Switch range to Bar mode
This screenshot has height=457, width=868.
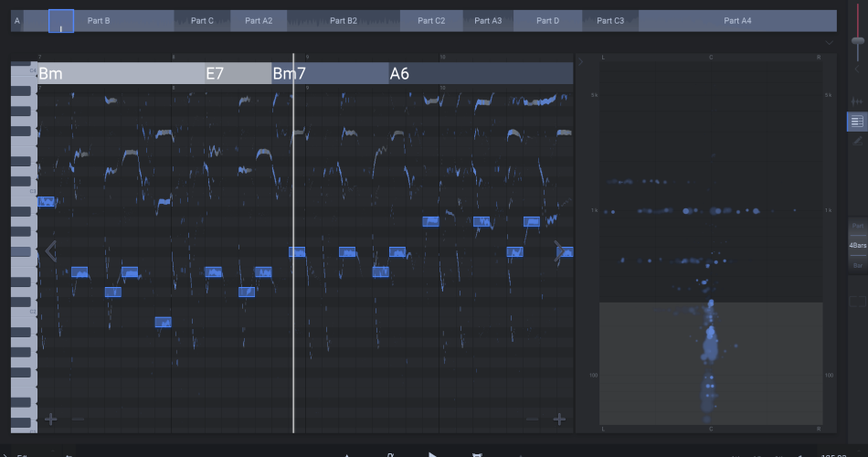857,265
